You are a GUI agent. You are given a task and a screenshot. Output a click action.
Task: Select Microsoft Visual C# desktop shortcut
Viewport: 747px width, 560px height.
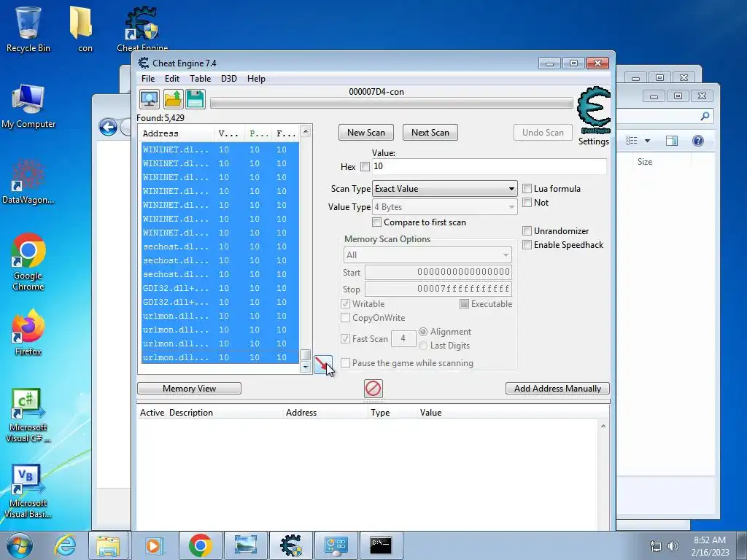click(28, 415)
